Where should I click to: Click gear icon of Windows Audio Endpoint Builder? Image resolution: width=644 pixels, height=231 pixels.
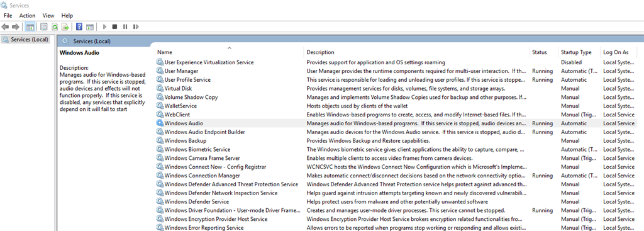[160, 132]
